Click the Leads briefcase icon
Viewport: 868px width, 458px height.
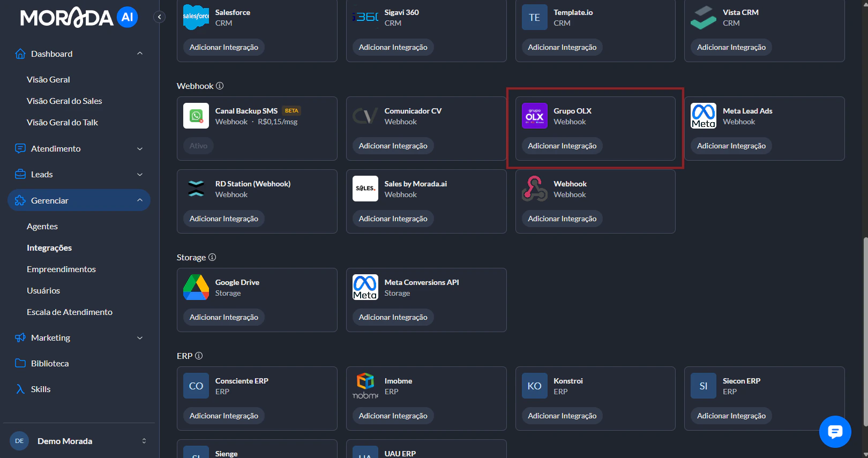pyautogui.click(x=20, y=174)
